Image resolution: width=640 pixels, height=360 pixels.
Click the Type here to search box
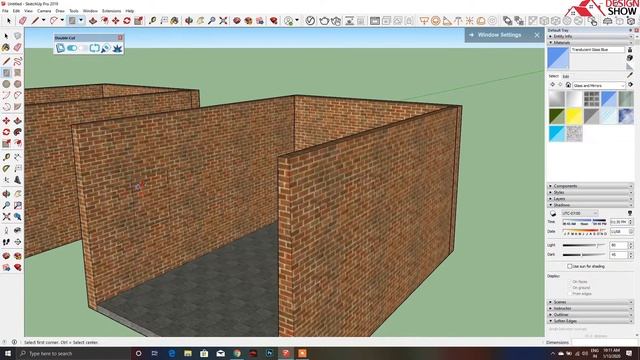pos(73,353)
